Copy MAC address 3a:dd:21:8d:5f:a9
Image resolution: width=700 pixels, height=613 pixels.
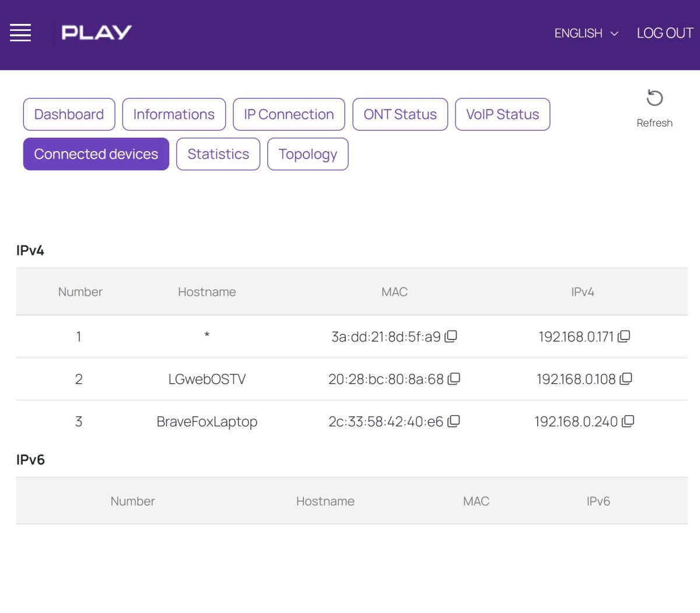451,337
